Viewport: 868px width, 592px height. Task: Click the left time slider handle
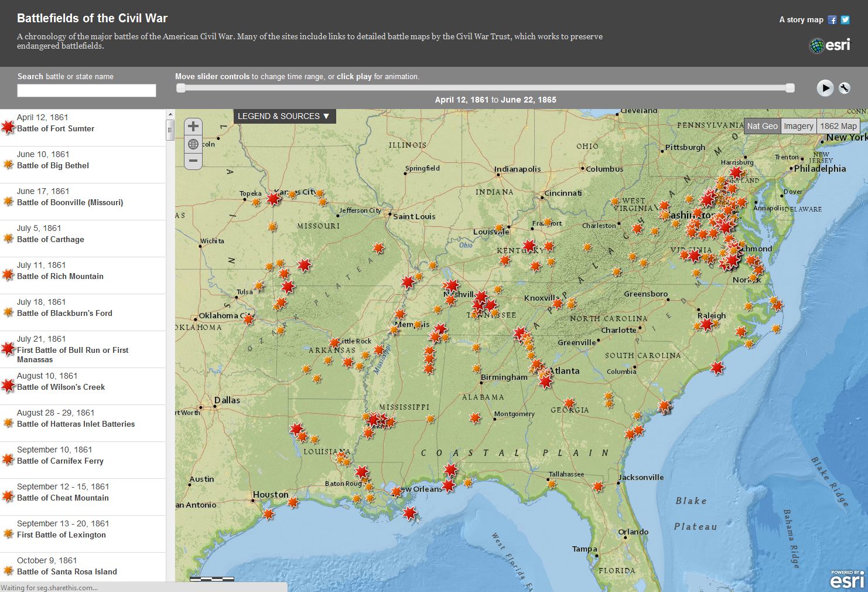coord(181,88)
